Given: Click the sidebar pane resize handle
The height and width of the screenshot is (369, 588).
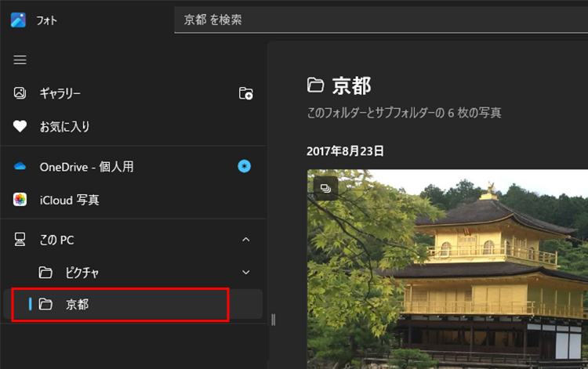Looking at the screenshot, I should click(x=274, y=319).
